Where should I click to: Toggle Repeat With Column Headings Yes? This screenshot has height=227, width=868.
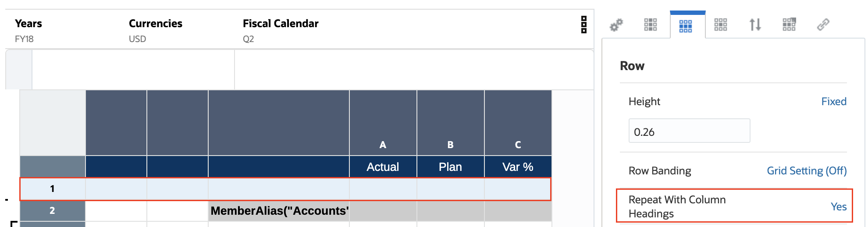[x=838, y=206]
